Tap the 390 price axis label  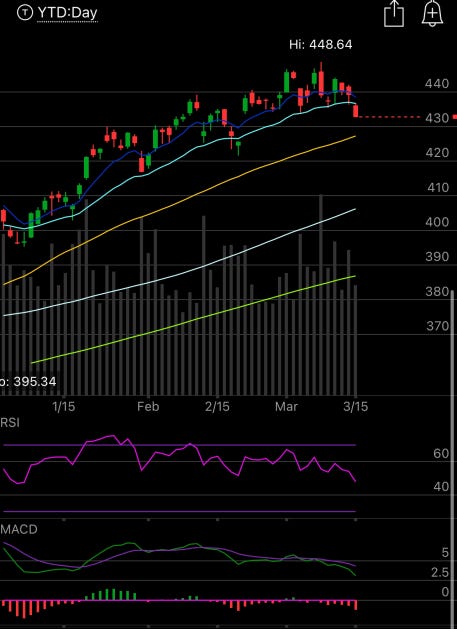[437, 256]
